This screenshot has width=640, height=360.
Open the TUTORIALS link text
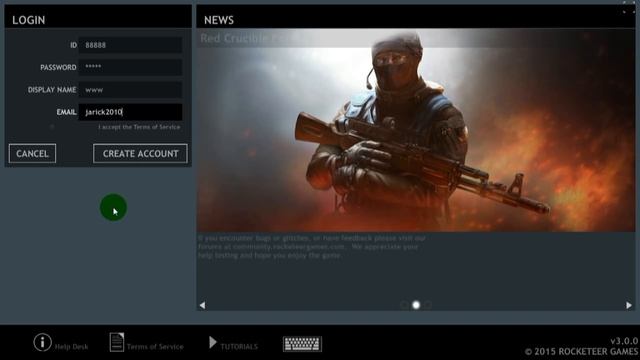pos(239,347)
